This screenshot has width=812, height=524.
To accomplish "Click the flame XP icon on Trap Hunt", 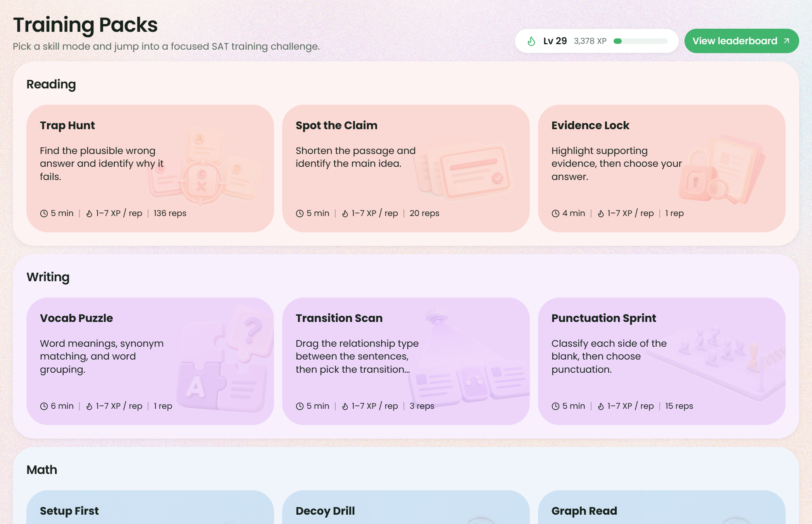I will click(x=89, y=213).
